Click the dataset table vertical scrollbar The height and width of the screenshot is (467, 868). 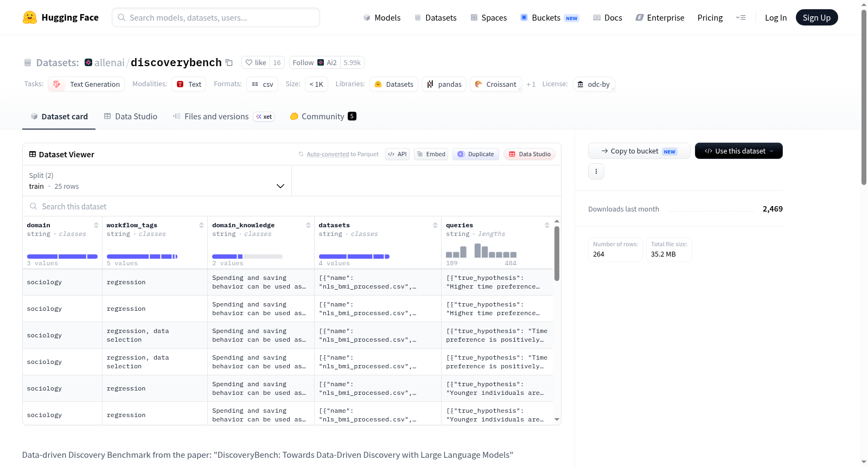[557, 254]
